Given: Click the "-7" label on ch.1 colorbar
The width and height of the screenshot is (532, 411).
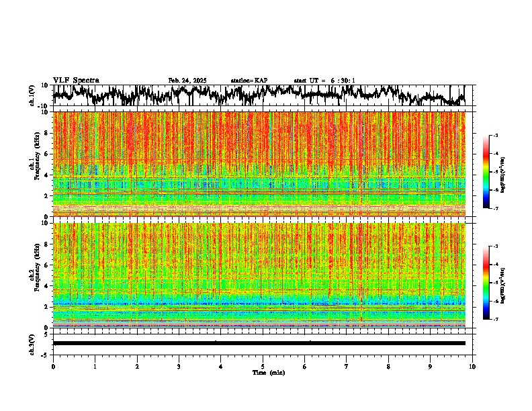Looking at the screenshot, I should pyautogui.click(x=495, y=208).
